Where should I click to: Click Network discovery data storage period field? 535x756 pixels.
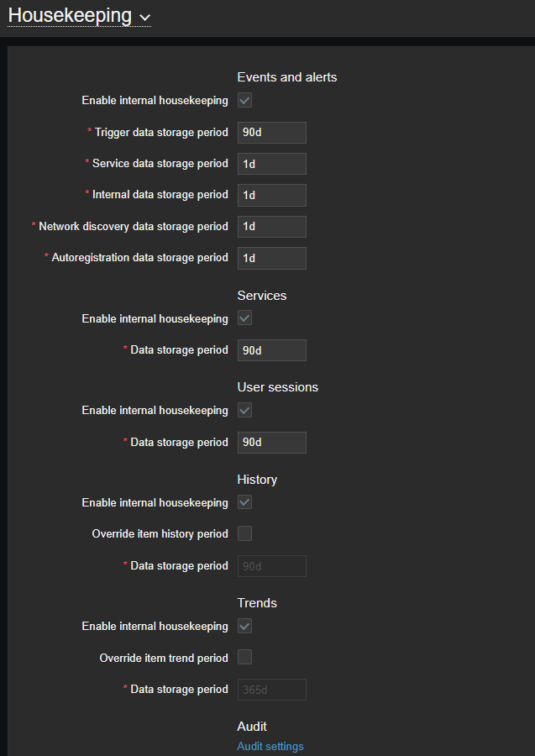tap(271, 227)
